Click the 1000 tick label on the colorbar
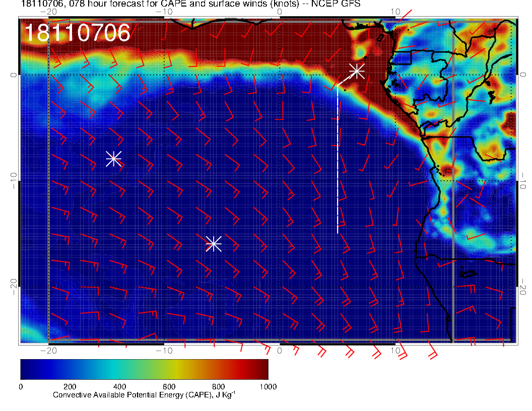 click(268, 387)
